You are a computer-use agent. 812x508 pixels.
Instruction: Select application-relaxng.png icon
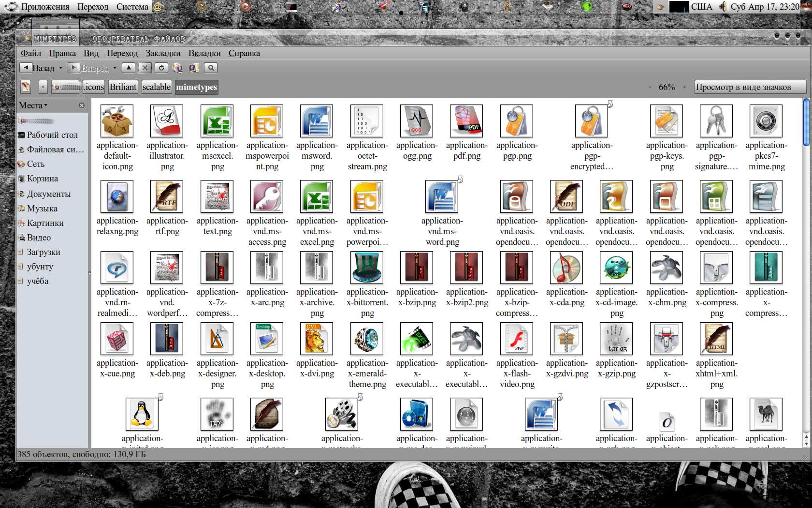pyautogui.click(x=117, y=196)
